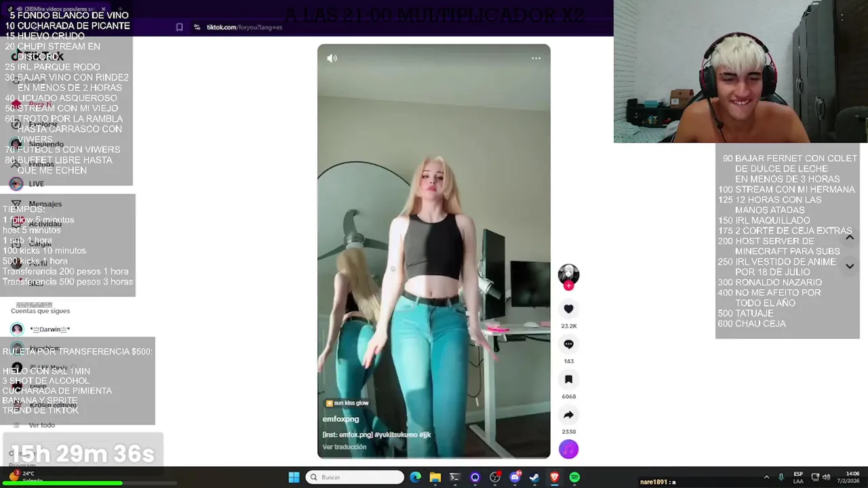
Task: Open Spotify from the taskbar
Action: (x=574, y=477)
